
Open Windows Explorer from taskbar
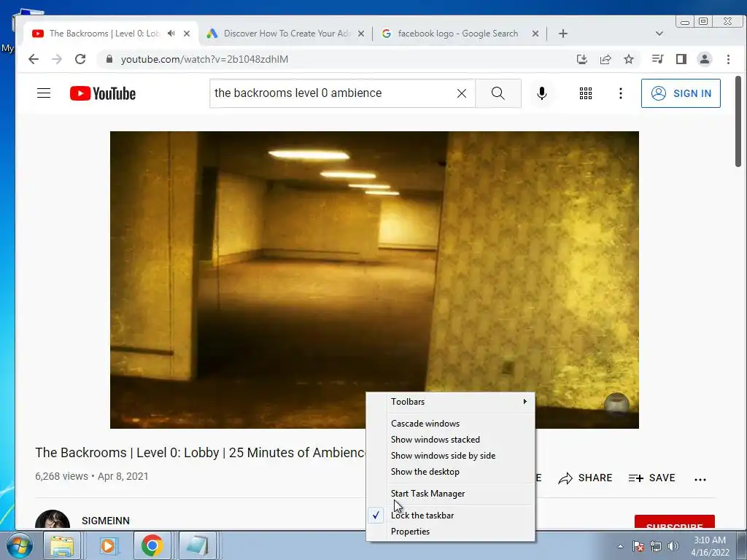point(62,545)
